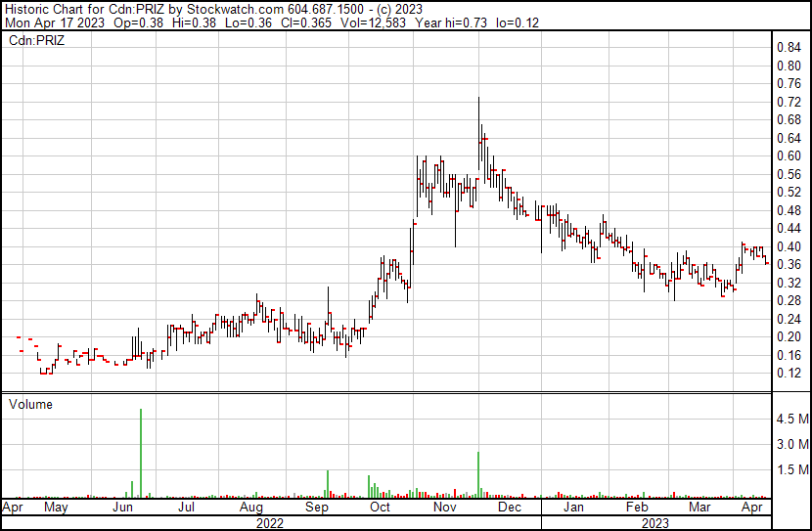Select the Cdn:PRIZ ticker label
This screenshot has width=812, height=531.
click(36, 41)
